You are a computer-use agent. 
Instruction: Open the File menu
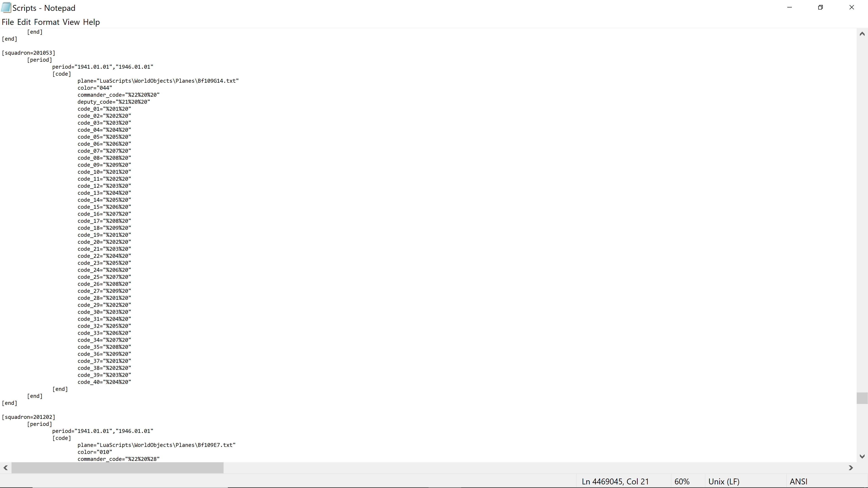[8, 22]
